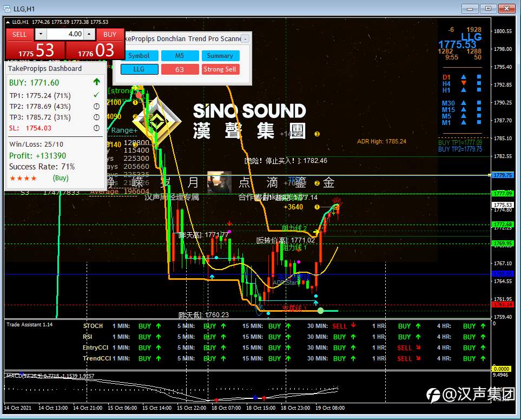This screenshot has height=420, width=521.
Task: Click the blue square beside M1
Action: 479,122
